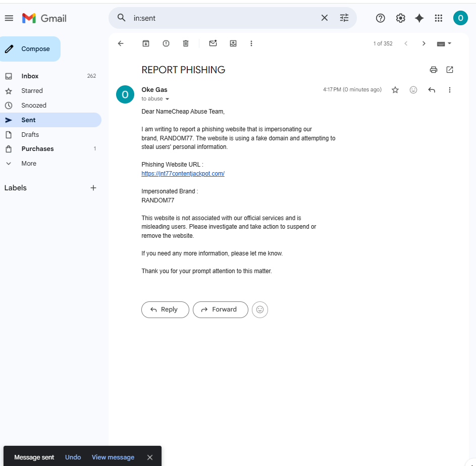Report this message as spam
This screenshot has height=466, width=476.
(166, 43)
